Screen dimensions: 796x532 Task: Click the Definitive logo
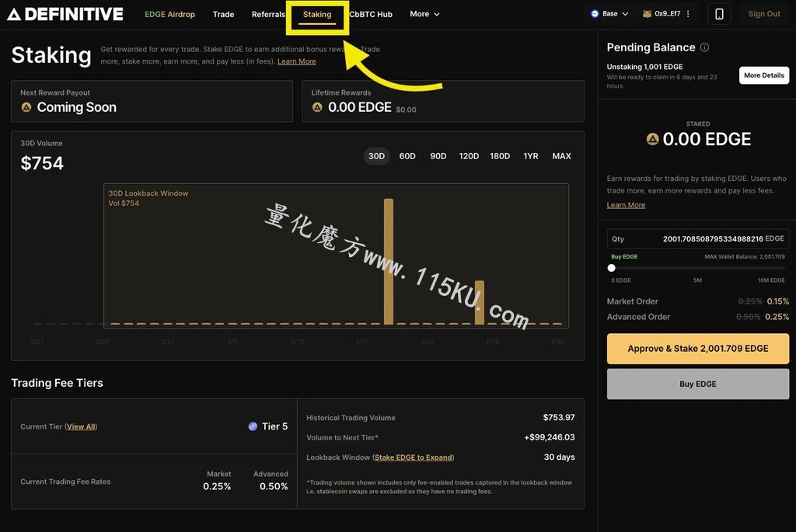pos(65,14)
